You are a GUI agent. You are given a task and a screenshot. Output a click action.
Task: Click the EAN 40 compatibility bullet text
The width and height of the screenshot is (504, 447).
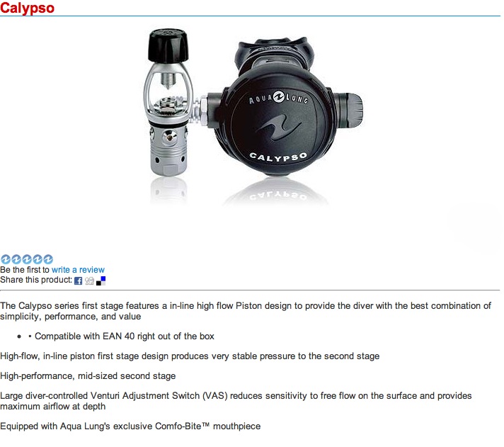(125, 336)
